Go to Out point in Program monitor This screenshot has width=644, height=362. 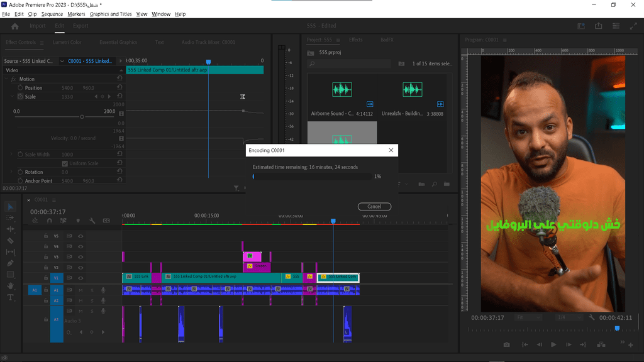pos(583,345)
